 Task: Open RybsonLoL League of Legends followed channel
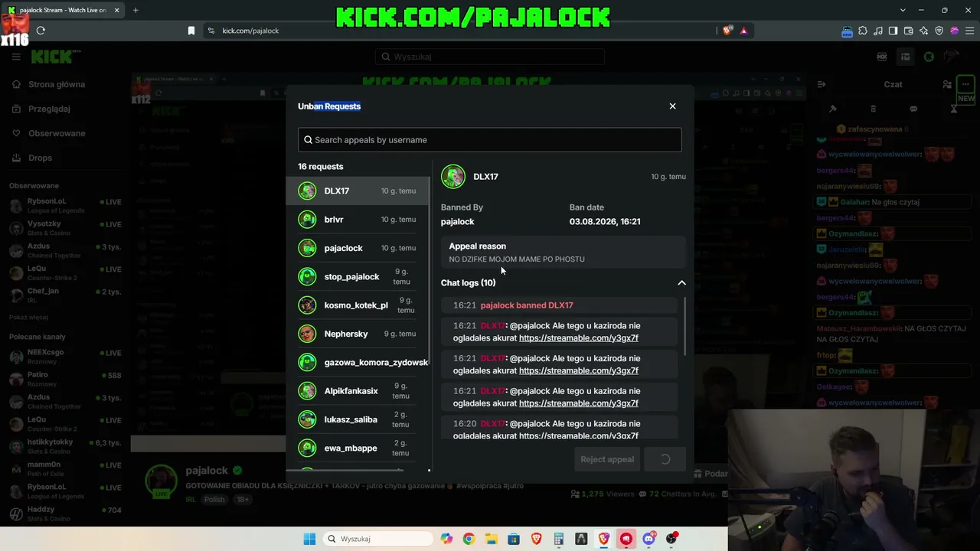(64, 206)
